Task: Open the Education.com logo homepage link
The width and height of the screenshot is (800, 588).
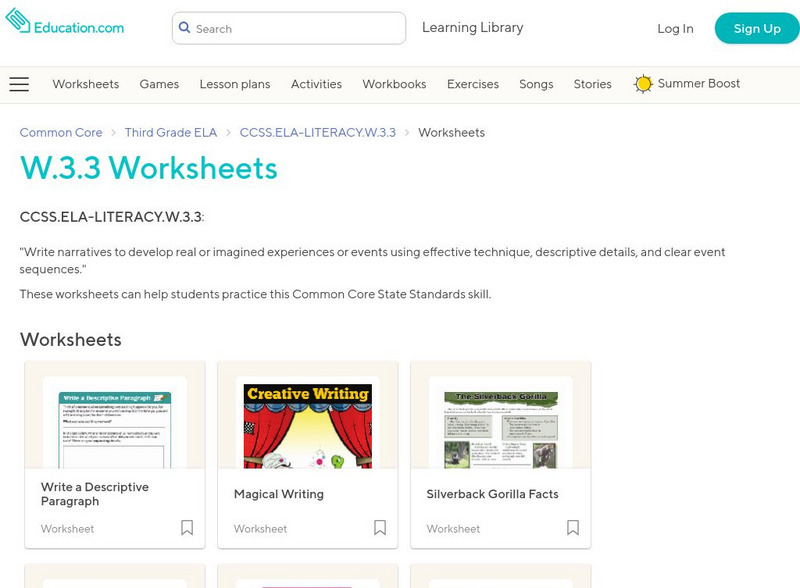Action: 65,21
